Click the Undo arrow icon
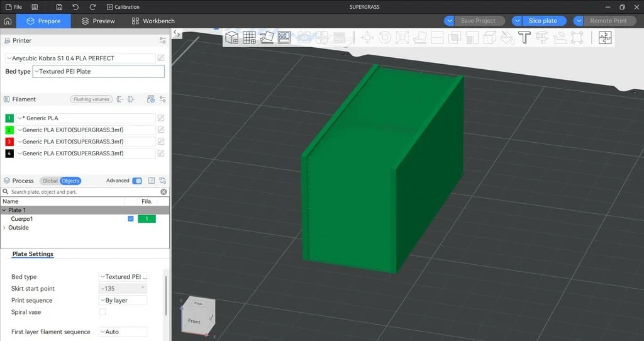The width and height of the screenshot is (644, 341). (x=76, y=7)
